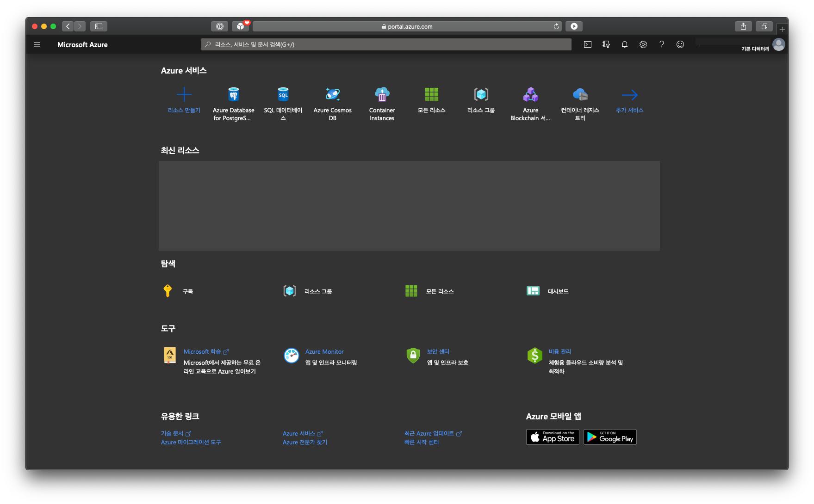
Task: Open the 비용 관리 link
Action: point(560,352)
